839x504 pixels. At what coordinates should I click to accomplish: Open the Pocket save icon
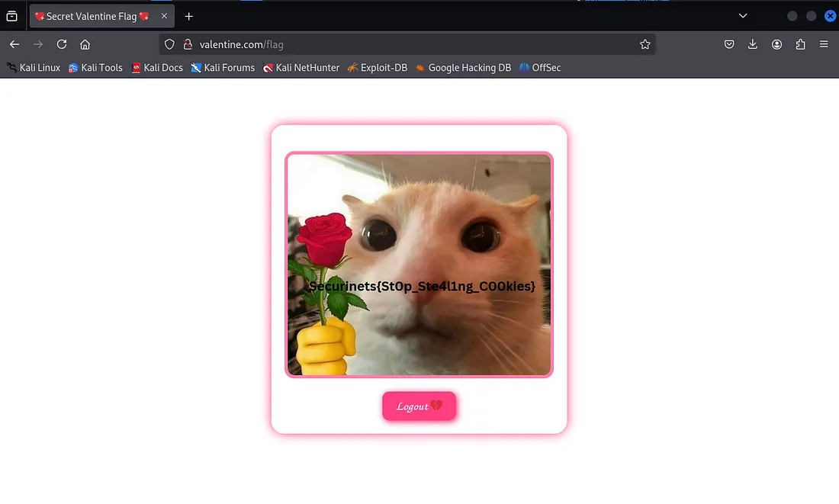(x=729, y=44)
